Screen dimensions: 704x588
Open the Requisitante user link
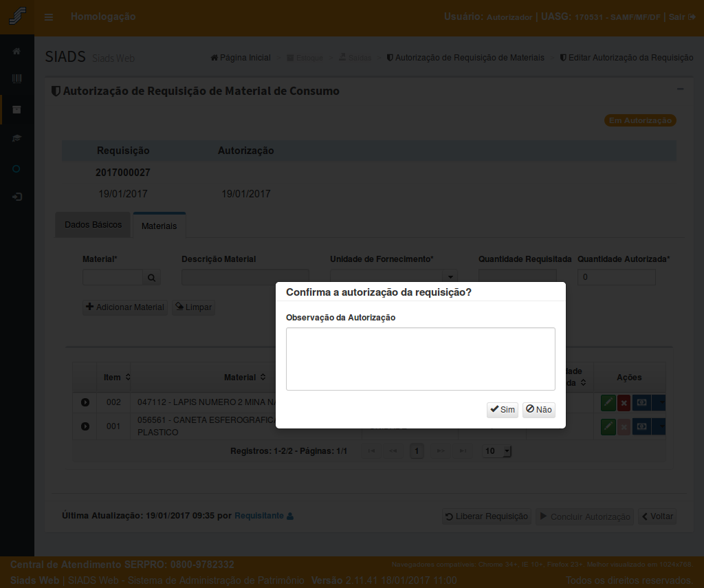pyautogui.click(x=259, y=516)
